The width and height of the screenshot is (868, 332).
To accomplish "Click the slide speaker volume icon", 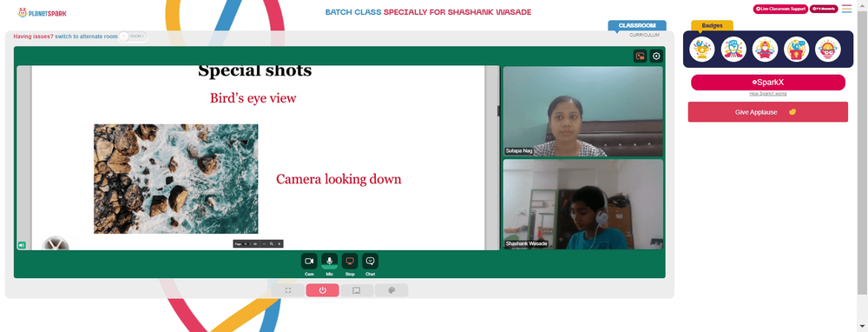I will [22, 244].
